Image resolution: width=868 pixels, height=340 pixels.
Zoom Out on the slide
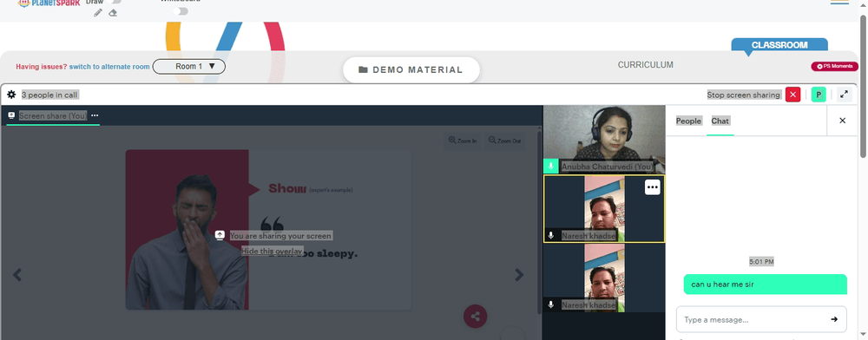tap(504, 141)
